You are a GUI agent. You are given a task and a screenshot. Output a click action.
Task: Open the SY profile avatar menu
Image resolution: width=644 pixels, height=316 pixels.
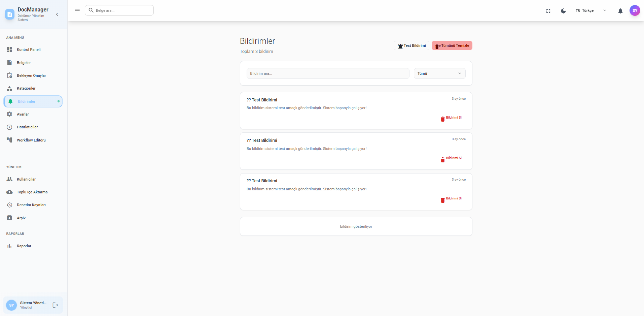[x=635, y=10]
